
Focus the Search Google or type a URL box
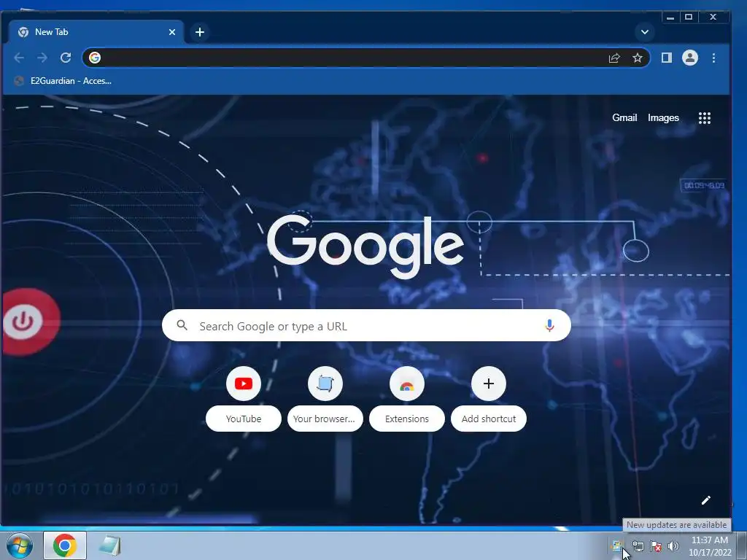pos(366,326)
